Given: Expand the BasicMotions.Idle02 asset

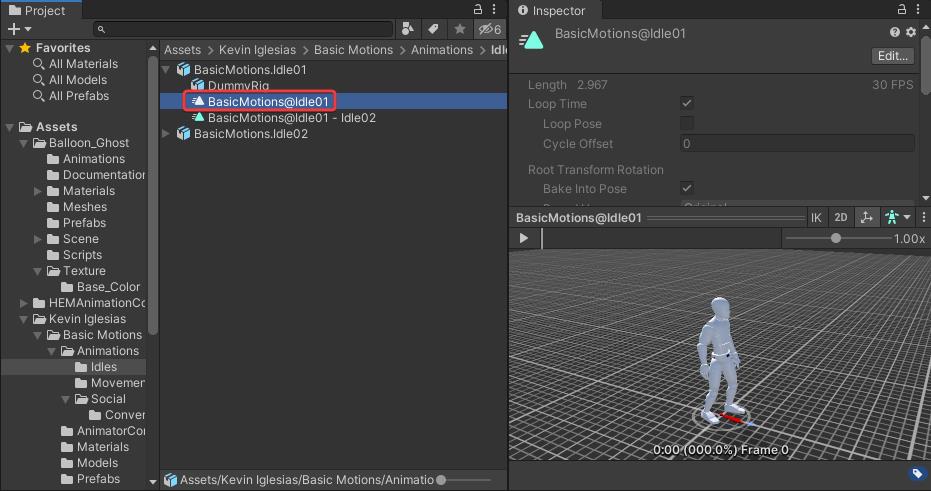Looking at the screenshot, I should [167, 134].
